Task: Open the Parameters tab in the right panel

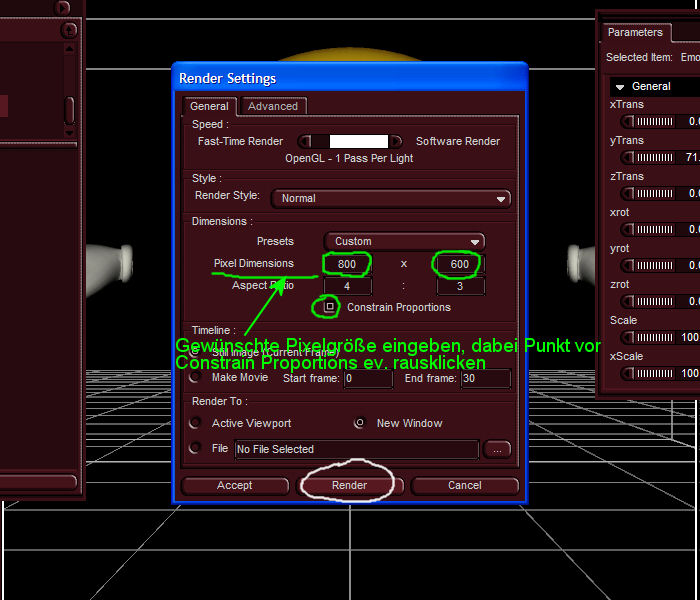Action: (x=635, y=33)
